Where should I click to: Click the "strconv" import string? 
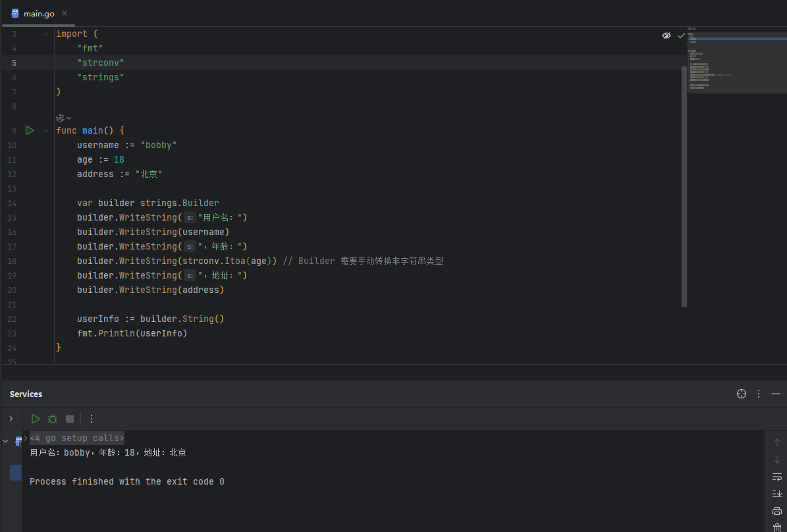[x=100, y=63]
